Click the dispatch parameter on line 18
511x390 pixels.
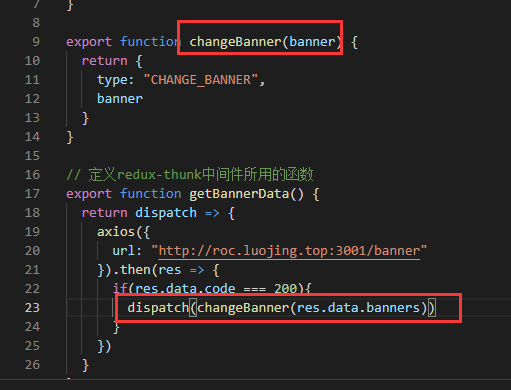[166, 213]
